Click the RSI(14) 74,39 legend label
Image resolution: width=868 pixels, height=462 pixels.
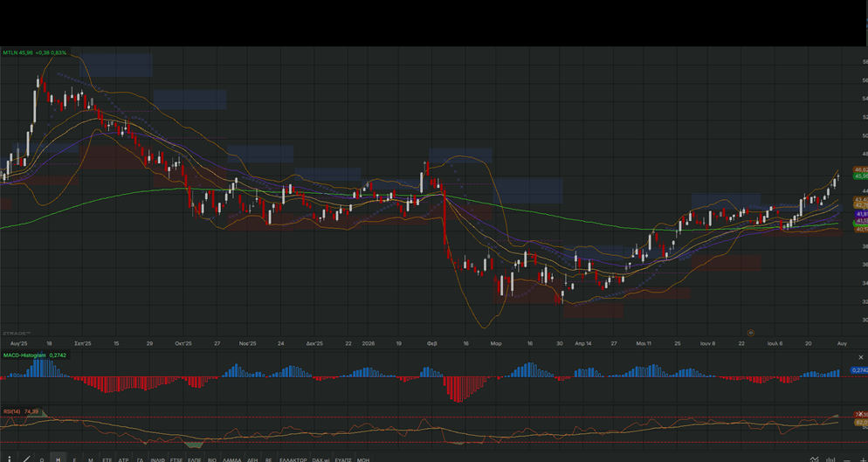(x=21, y=411)
